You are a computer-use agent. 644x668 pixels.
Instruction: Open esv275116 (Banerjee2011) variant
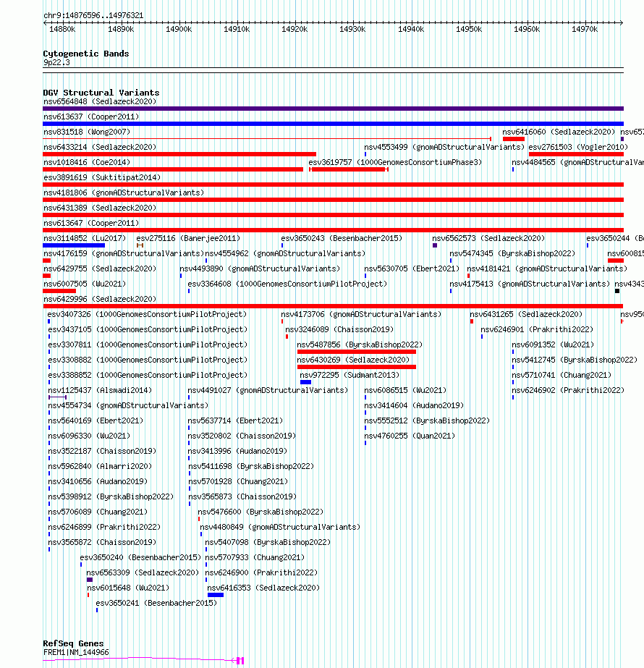pos(188,239)
